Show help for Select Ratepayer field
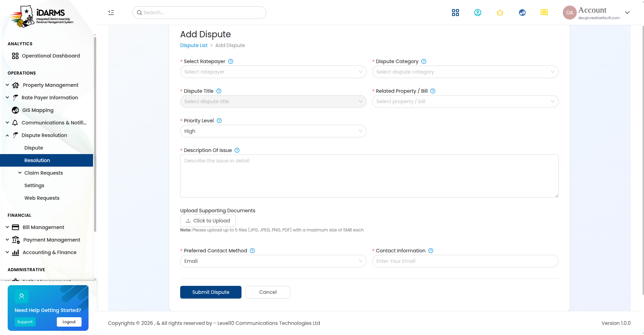Image resolution: width=644 pixels, height=335 pixels. click(231, 61)
